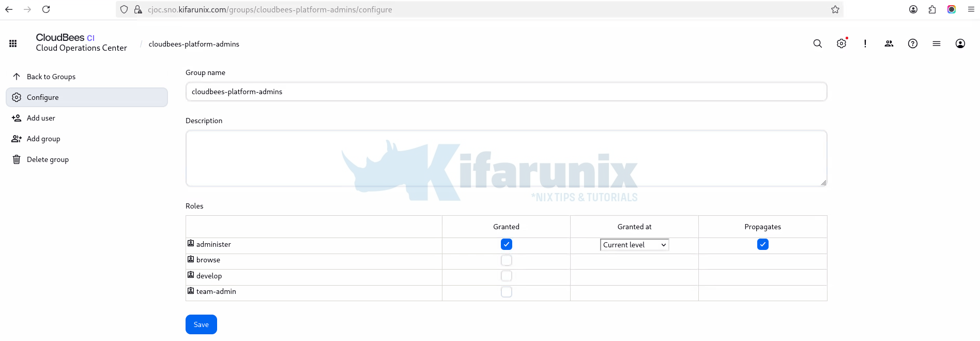Screen dimensions: 980x341
Task: Go forward in the browser
Action: [x=27, y=9]
